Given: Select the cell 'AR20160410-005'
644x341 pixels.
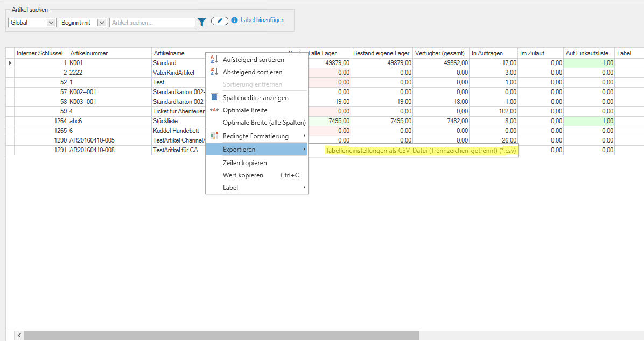Looking at the screenshot, I should (110, 140).
